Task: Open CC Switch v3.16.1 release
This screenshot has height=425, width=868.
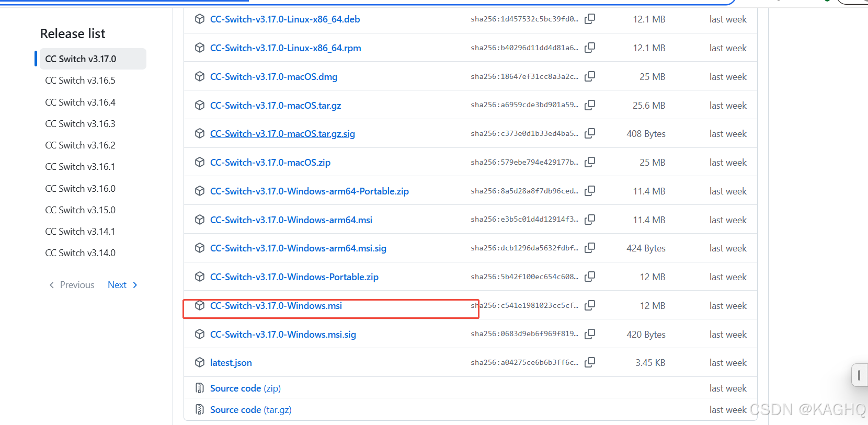Action: [x=80, y=167]
